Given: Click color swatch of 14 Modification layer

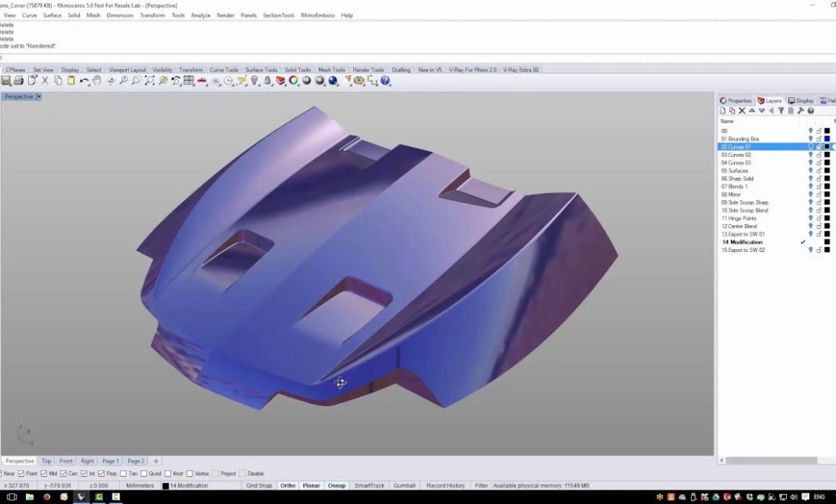Looking at the screenshot, I should click(827, 242).
